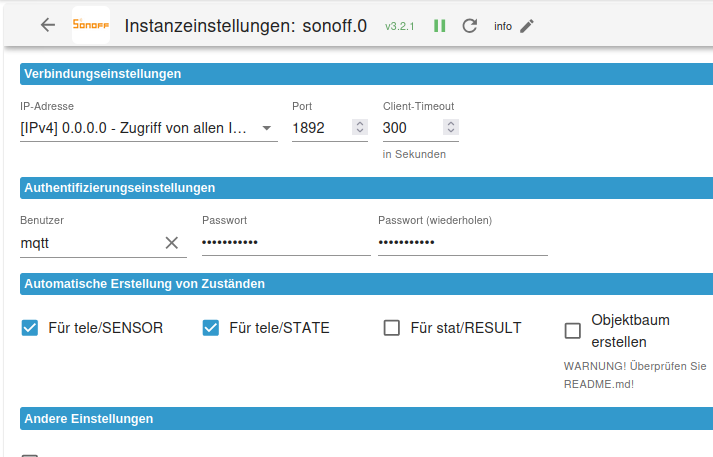Screen dimensions: 713x457
Task: Click the Benutzer text field
Action: [x=88, y=242]
